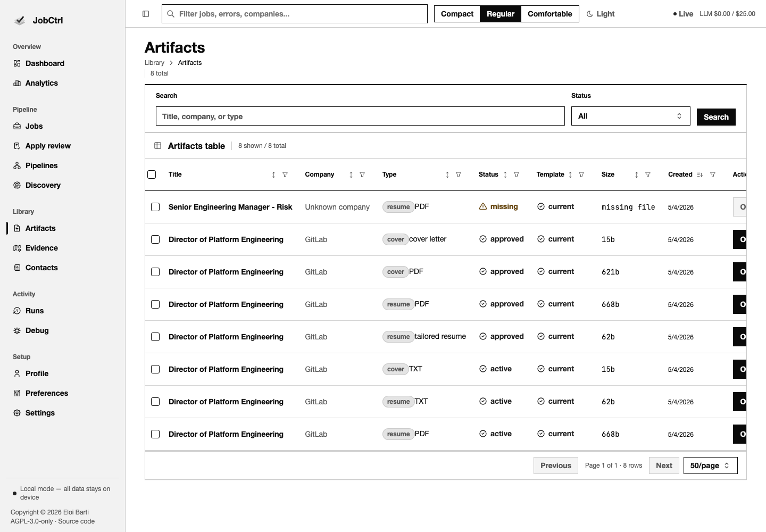
Task: Switch density to Compact
Action: click(x=457, y=14)
